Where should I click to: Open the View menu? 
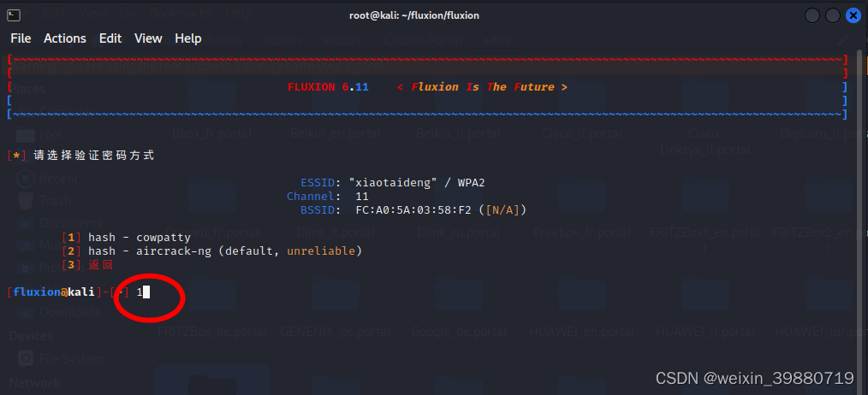(148, 38)
